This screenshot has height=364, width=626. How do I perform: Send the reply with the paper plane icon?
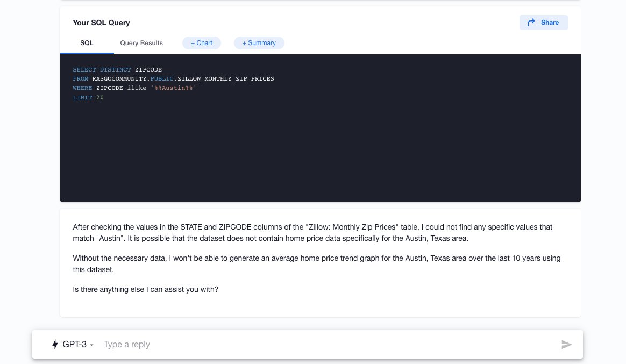coord(566,345)
